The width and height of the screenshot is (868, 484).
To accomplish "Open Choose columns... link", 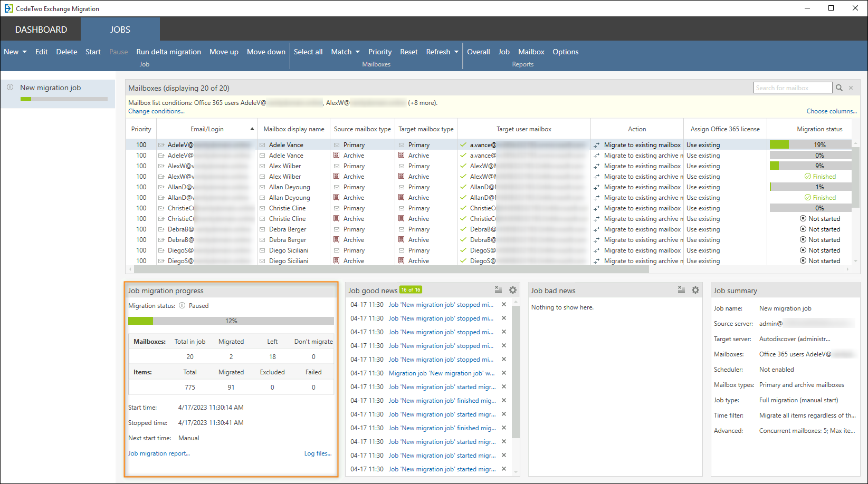I will pos(832,111).
